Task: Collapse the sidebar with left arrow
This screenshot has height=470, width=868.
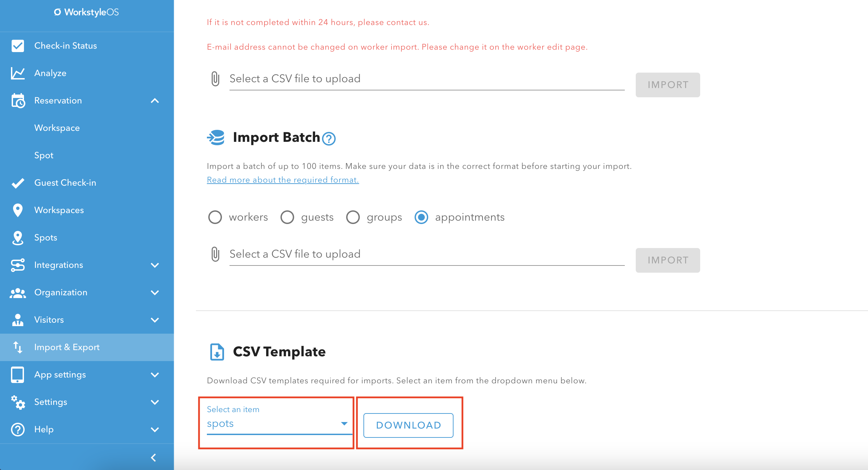Action: click(x=153, y=458)
